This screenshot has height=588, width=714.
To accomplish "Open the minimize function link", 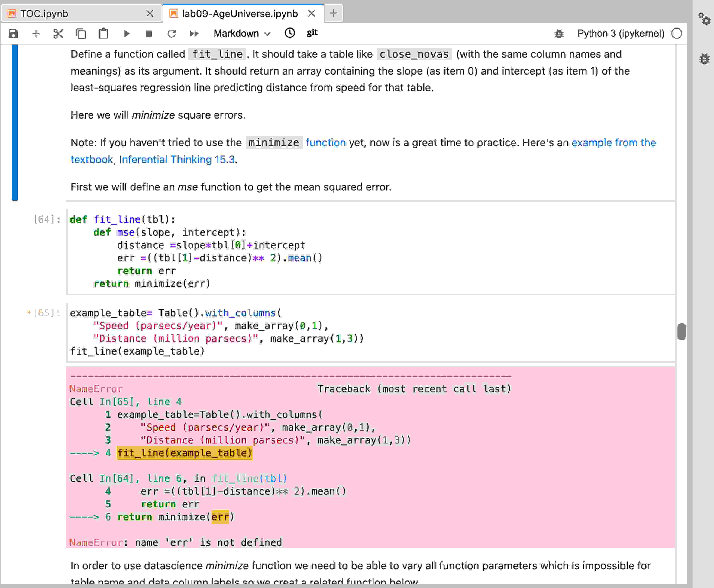I will point(325,143).
